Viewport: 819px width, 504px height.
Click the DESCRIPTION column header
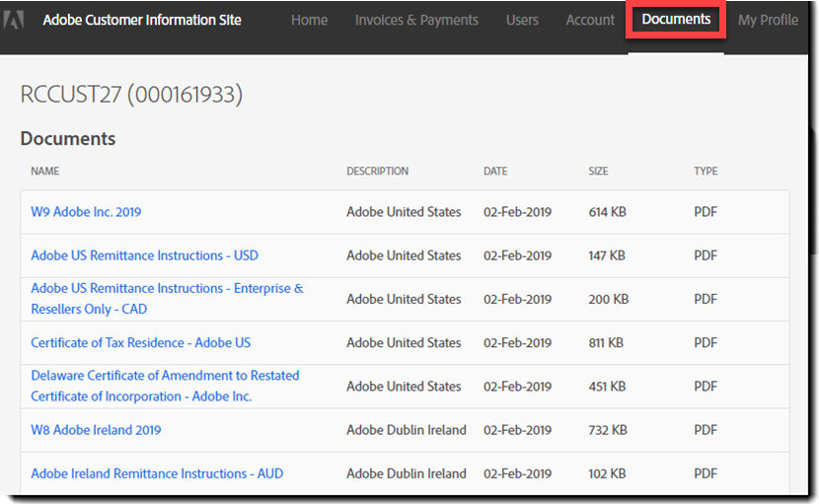coord(378,171)
